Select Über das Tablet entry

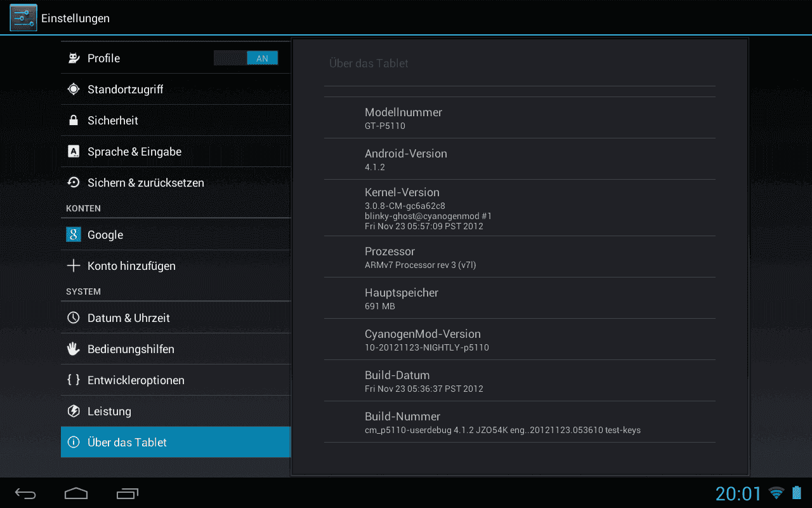coord(176,443)
